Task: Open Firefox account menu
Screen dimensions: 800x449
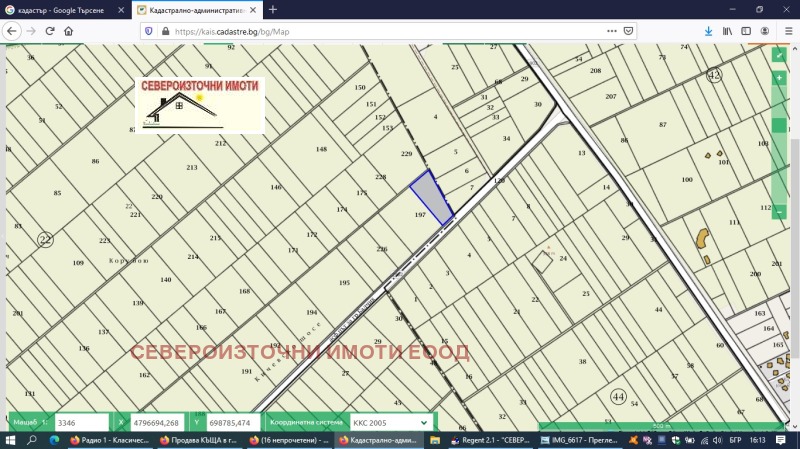Action: pyautogui.click(x=765, y=31)
